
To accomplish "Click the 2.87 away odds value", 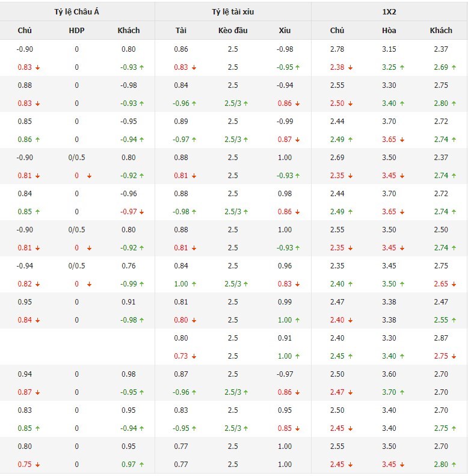I will 441,338.
